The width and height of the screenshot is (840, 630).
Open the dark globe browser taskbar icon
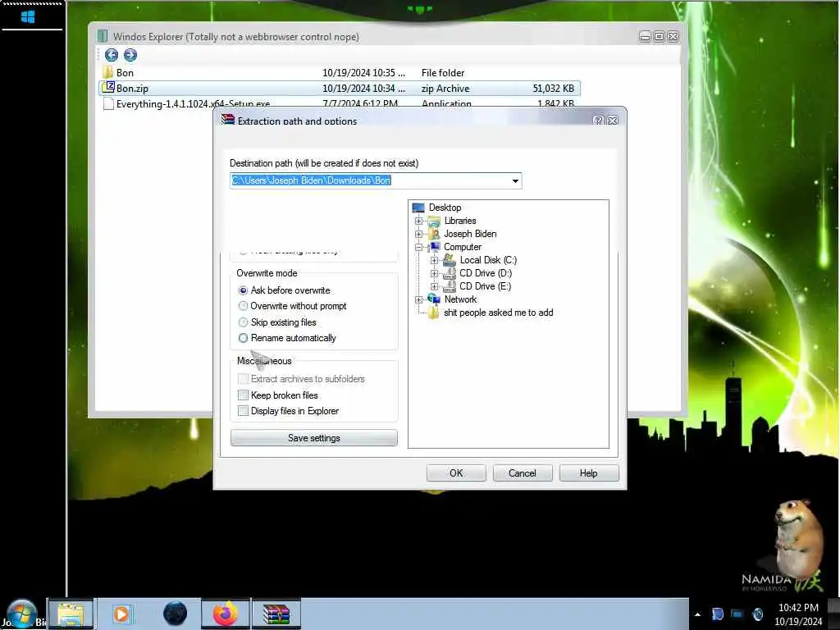click(x=176, y=614)
